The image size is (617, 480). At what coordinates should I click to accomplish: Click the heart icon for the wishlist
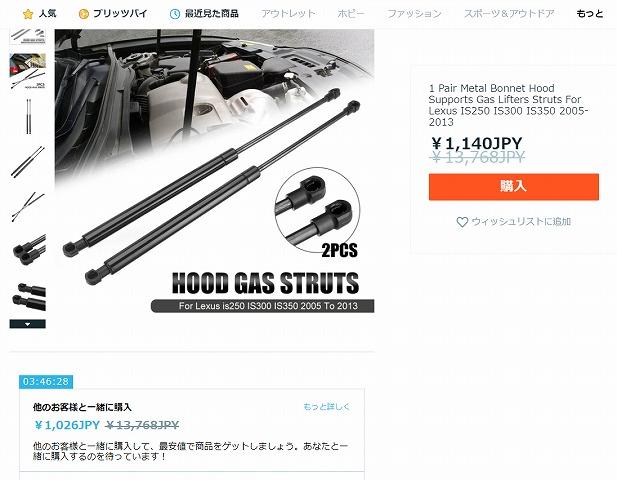462,222
